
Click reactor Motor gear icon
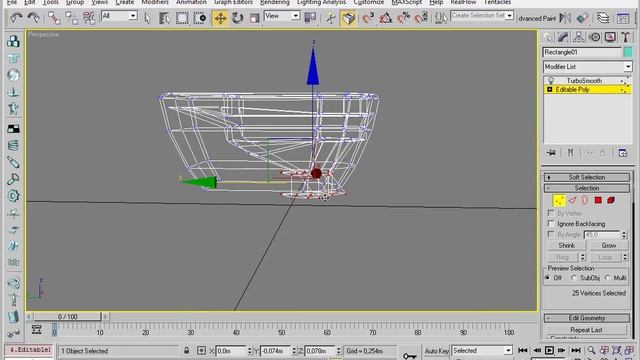13,196
